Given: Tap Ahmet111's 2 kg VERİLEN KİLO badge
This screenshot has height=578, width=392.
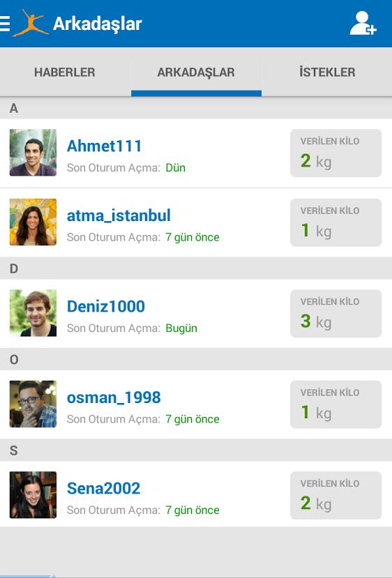Looking at the screenshot, I should click(x=336, y=153).
